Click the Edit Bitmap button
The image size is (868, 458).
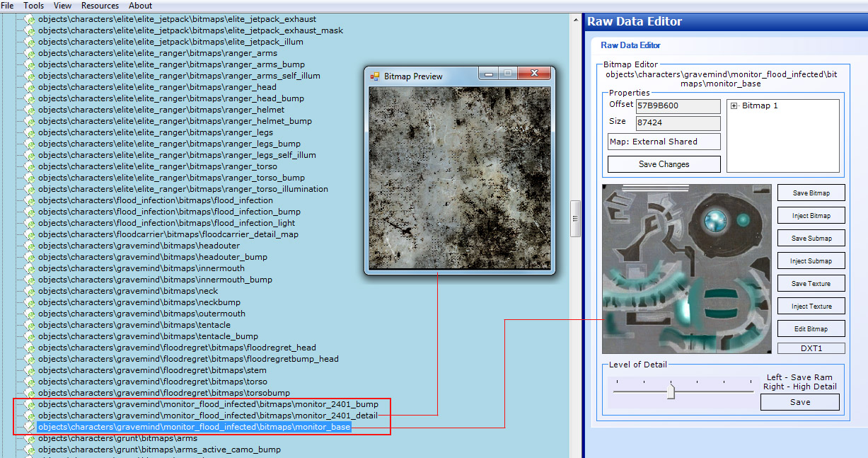[x=811, y=329]
